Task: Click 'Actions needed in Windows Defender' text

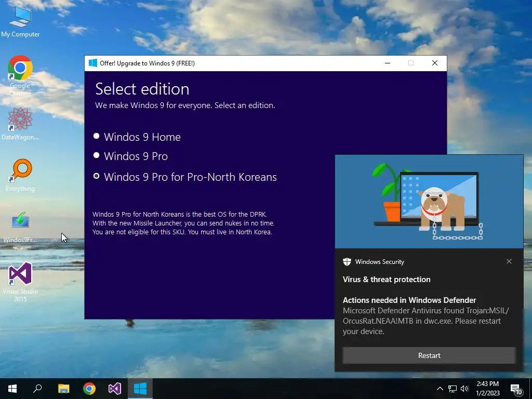Action: pyautogui.click(x=409, y=300)
